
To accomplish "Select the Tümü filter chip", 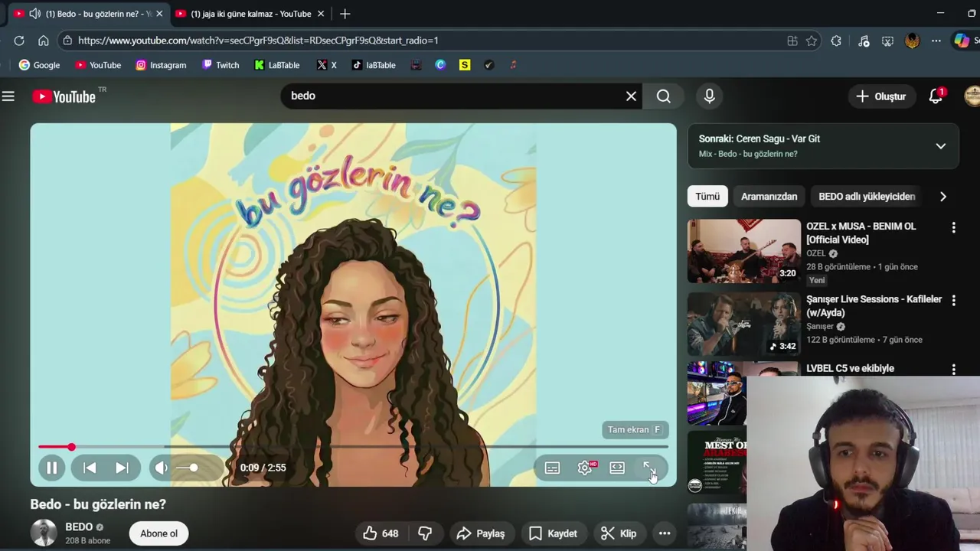I will pyautogui.click(x=707, y=197).
